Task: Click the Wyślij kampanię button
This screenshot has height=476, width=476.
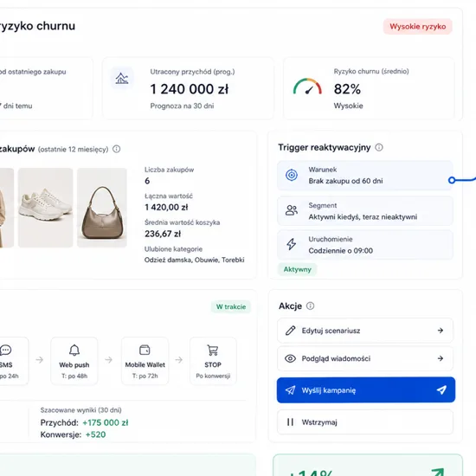Action: pos(366,390)
